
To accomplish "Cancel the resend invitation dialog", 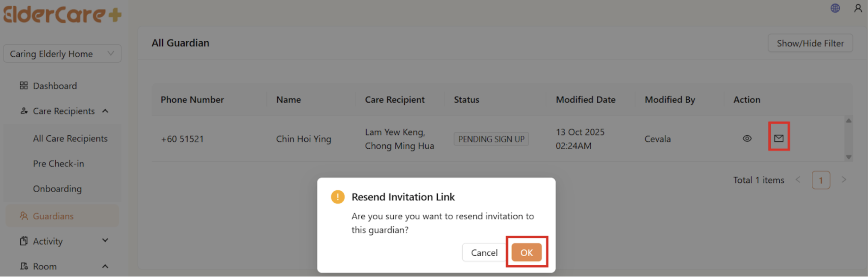I will point(484,252).
